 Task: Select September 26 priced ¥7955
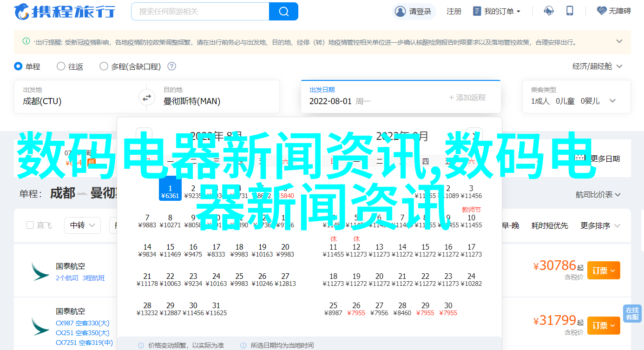pyautogui.click(x=356, y=309)
